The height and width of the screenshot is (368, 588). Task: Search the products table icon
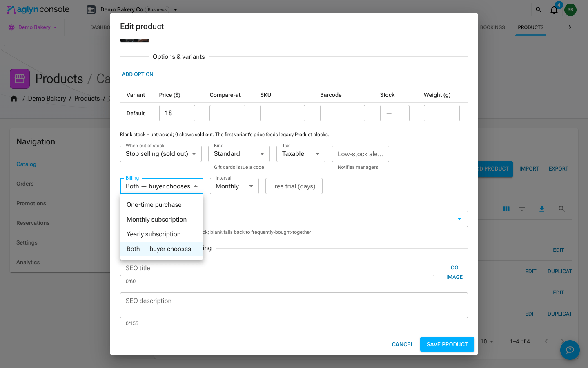coord(562,209)
